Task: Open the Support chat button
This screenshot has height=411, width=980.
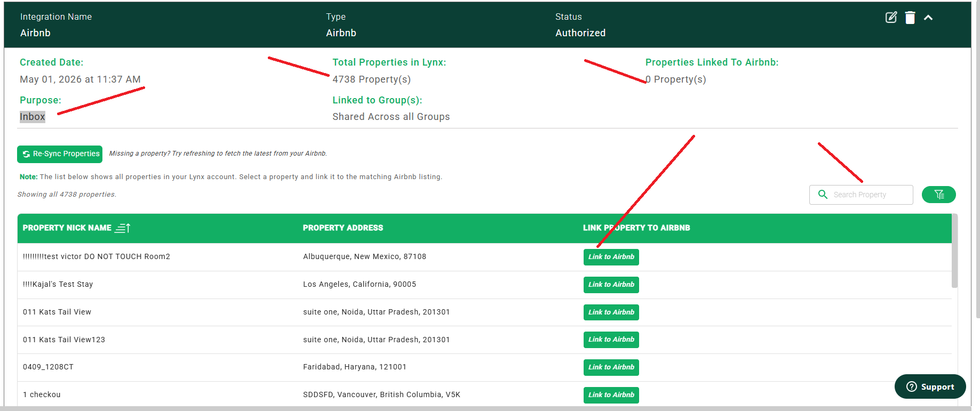Action: (x=930, y=386)
